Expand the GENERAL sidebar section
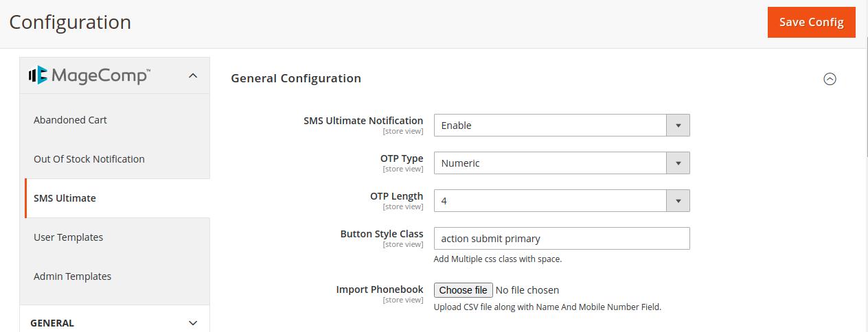Viewport: 868px width, 332px height. (193, 323)
